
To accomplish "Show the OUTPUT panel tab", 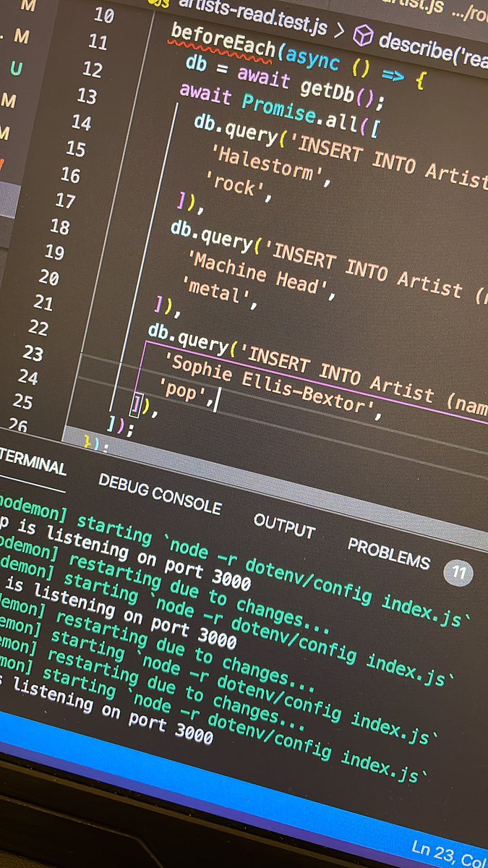I will 284,525.
